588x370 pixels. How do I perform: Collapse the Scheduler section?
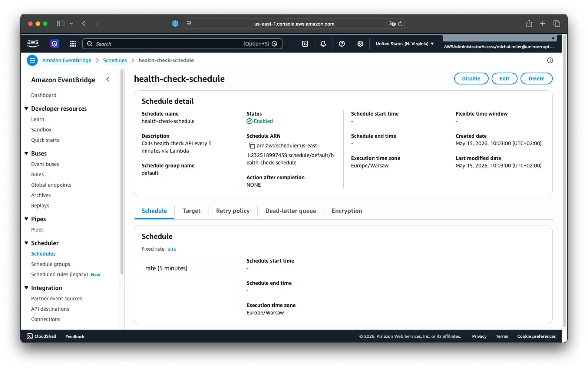(26, 243)
